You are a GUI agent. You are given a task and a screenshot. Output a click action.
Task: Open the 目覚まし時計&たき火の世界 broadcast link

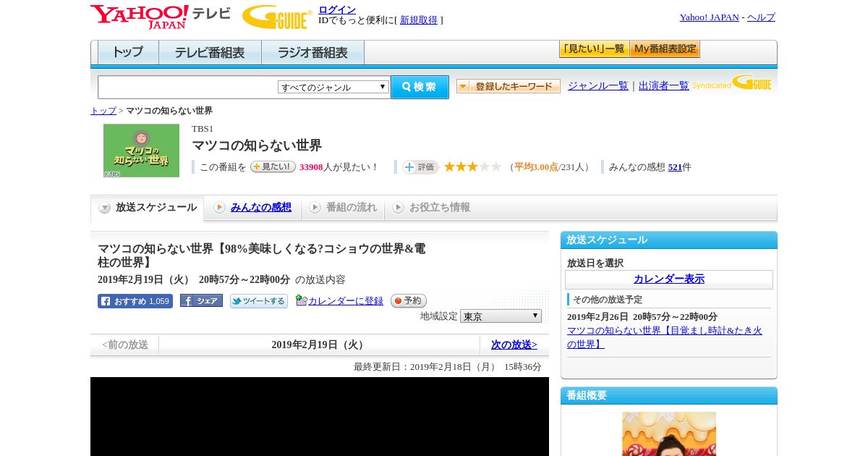pyautogui.click(x=665, y=337)
